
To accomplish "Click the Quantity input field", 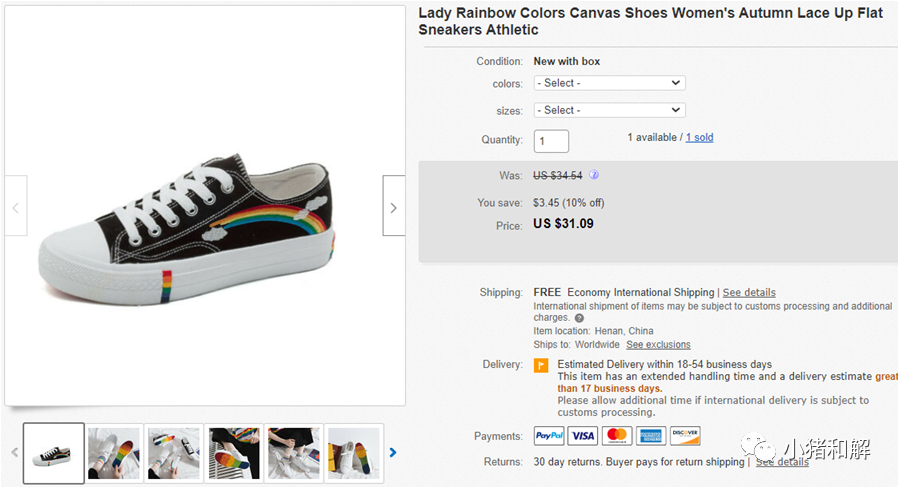I will pos(551,141).
